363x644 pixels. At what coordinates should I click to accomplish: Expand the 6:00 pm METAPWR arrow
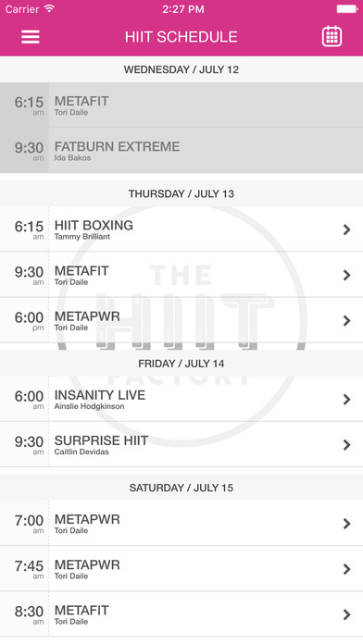tap(347, 320)
